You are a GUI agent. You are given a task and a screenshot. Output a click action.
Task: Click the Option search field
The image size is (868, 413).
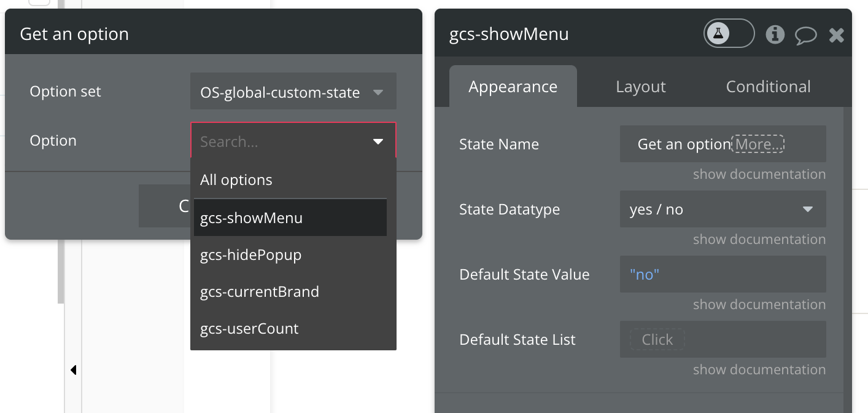282,141
